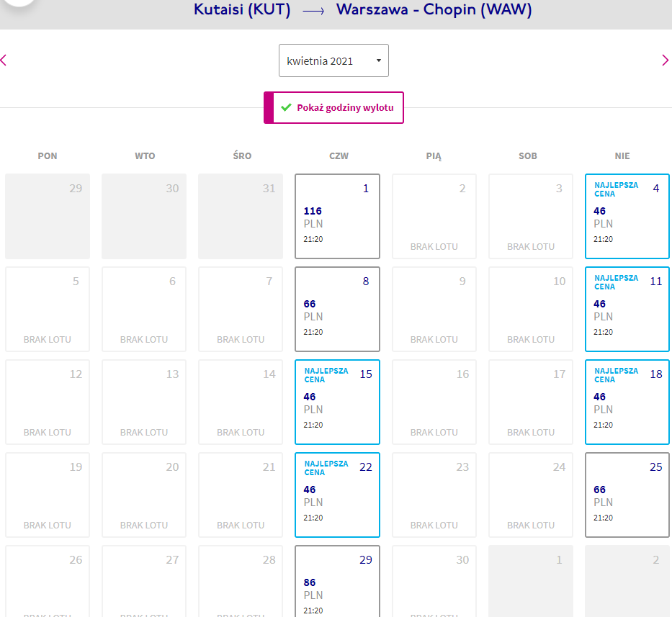
Task: Select April 15 best price flight
Action: pyautogui.click(x=337, y=402)
